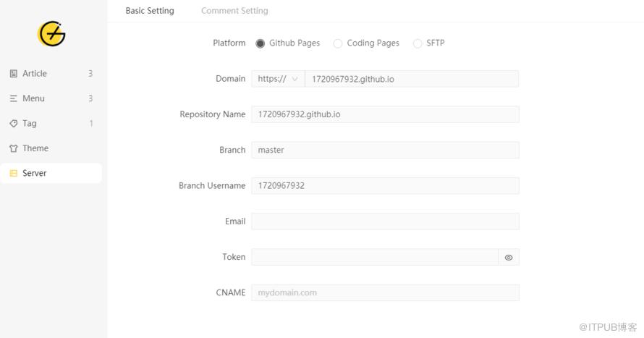644x338 pixels.
Task: Click the Tag icon in sidebar
Action: (x=14, y=123)
